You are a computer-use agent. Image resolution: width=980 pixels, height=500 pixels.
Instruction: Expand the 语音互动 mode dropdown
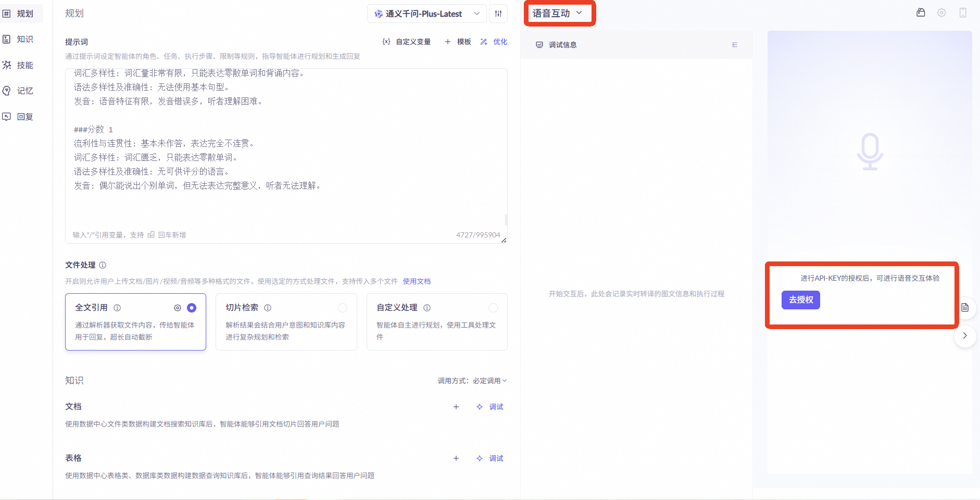(558, 14)
